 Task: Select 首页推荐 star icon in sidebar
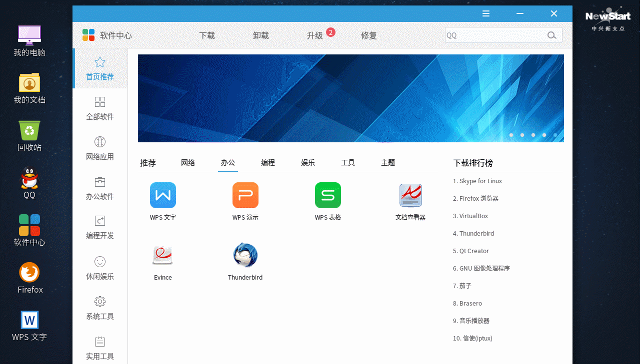pyautogui.click(x=100, y=62)
